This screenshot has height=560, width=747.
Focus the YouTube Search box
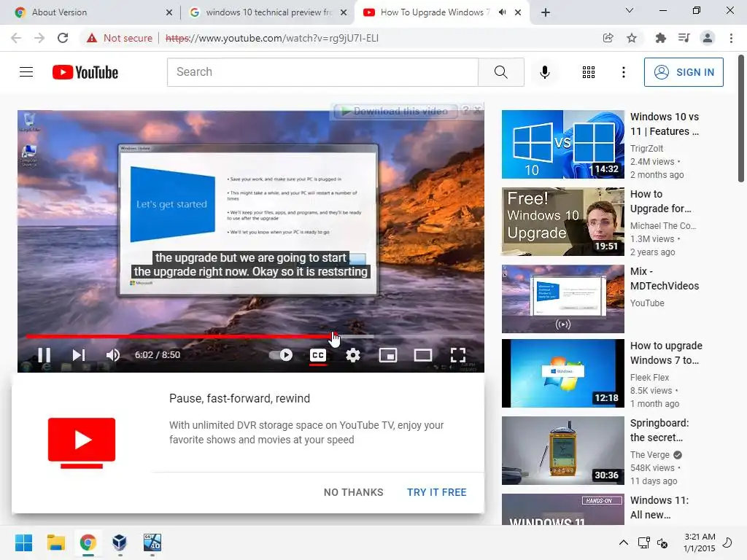click(322, 72)
